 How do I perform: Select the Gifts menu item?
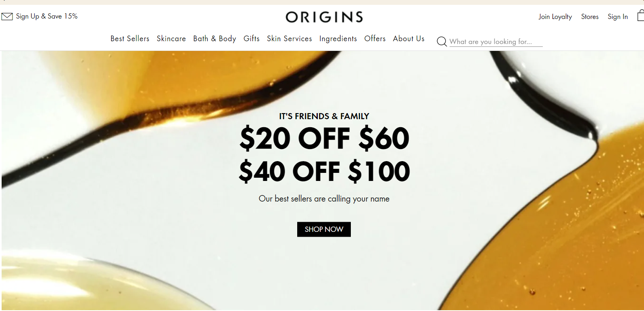click(252, 39)
